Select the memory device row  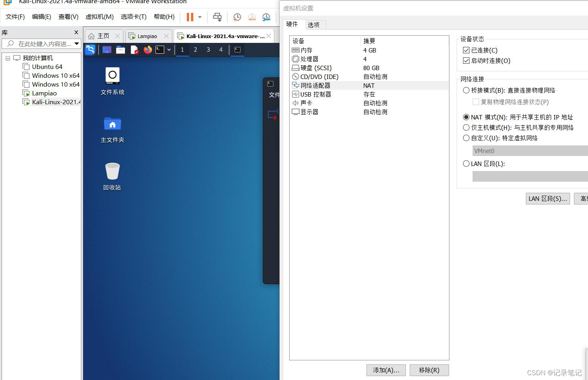(x=369, y=50)
